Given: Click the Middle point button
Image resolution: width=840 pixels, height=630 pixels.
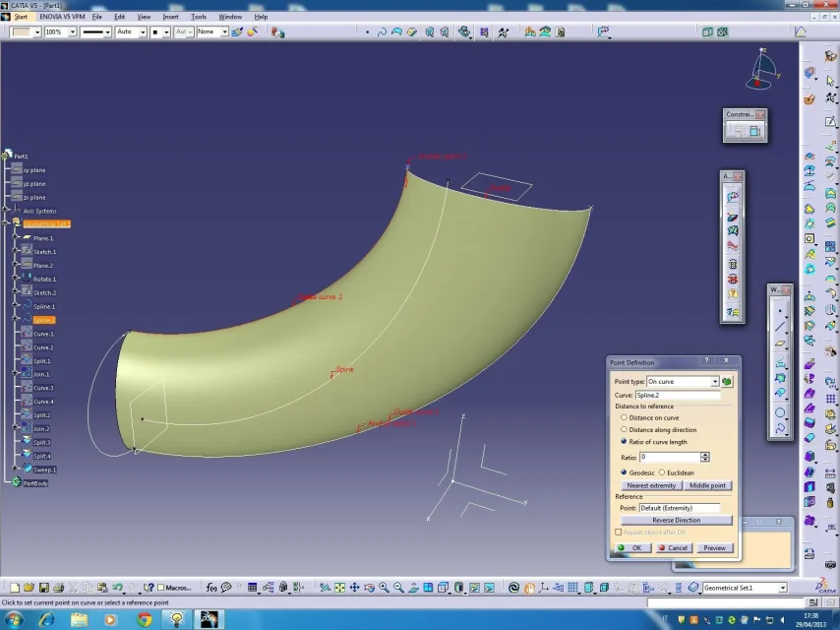Looking at the screenshot, I should (x=707, y=485).
